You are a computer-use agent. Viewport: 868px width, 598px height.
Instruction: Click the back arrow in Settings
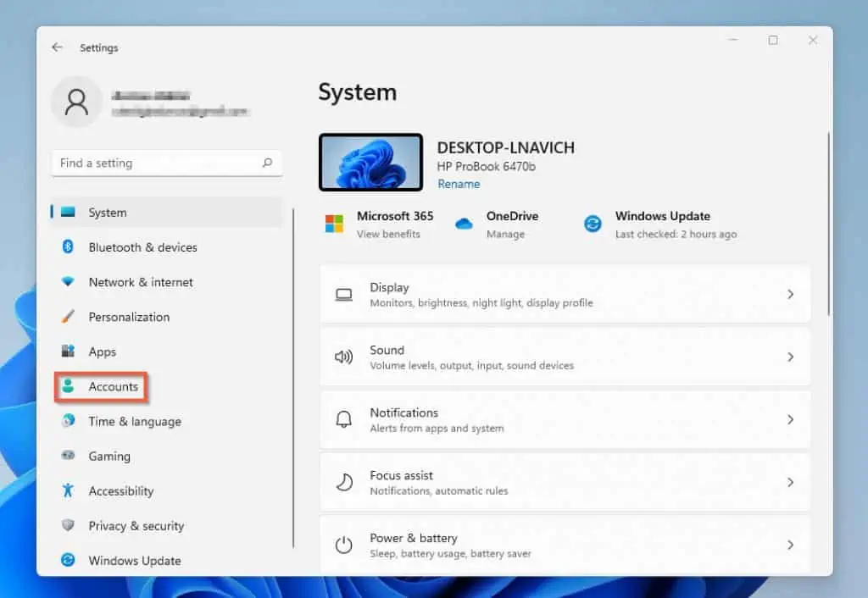click(x=57, y=47)
